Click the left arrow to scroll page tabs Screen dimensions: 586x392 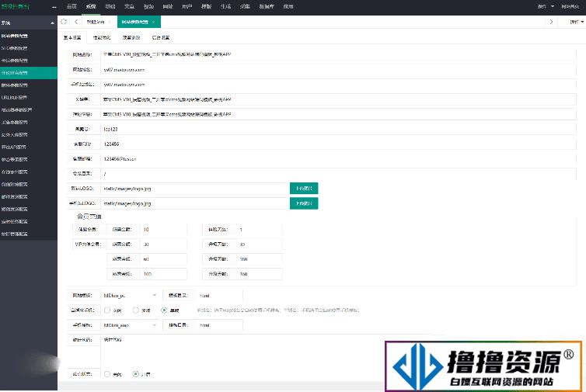(x=76, y=22)
